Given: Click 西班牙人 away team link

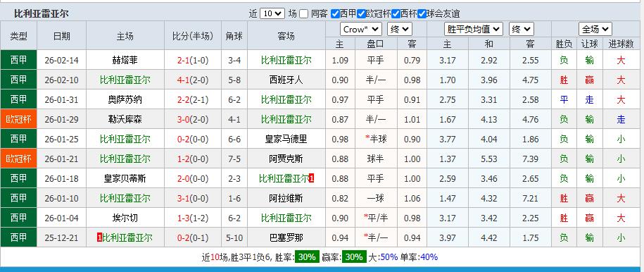Looking at the screenshot, I should [286, 80].
